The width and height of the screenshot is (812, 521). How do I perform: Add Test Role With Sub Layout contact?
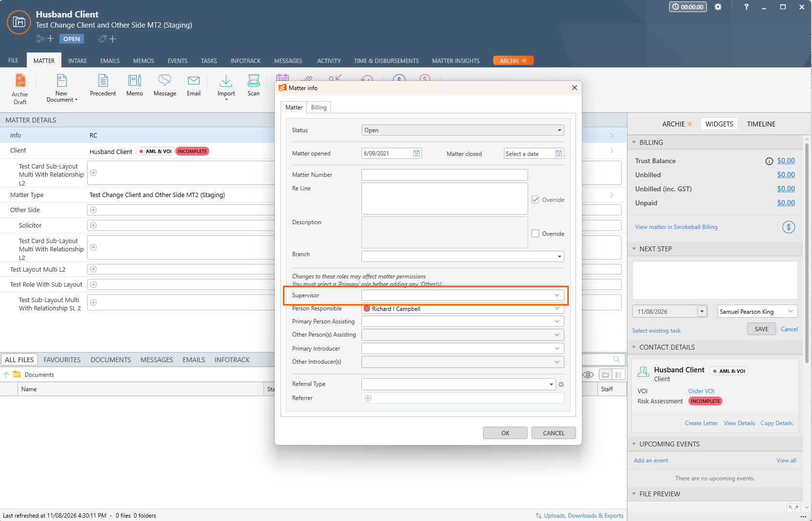(x=94, y=285)
